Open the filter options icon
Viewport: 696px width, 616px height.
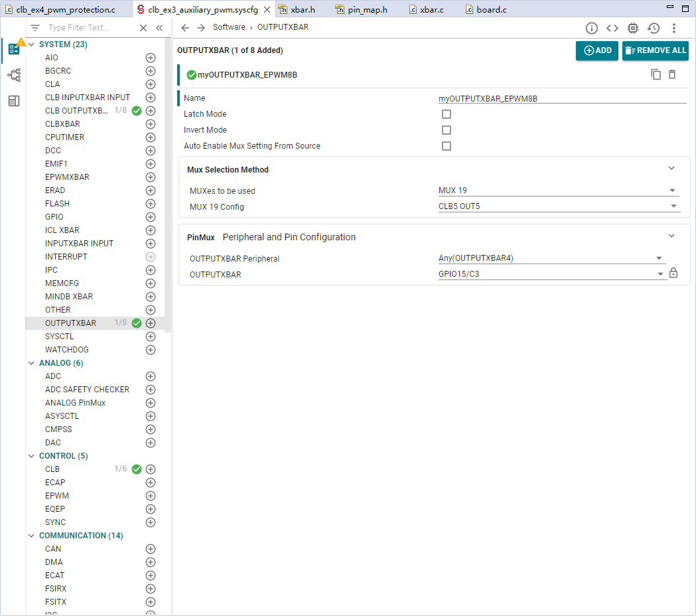tap(35, 28)
